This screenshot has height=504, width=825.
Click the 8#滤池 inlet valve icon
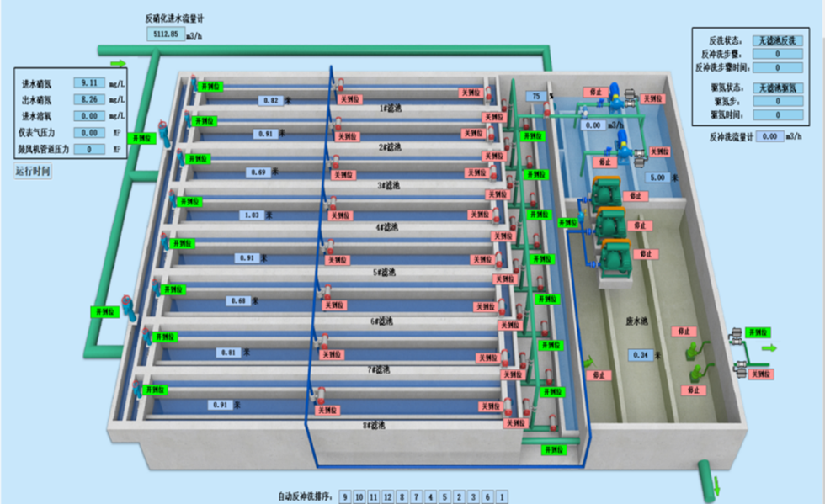click(138, 388)
